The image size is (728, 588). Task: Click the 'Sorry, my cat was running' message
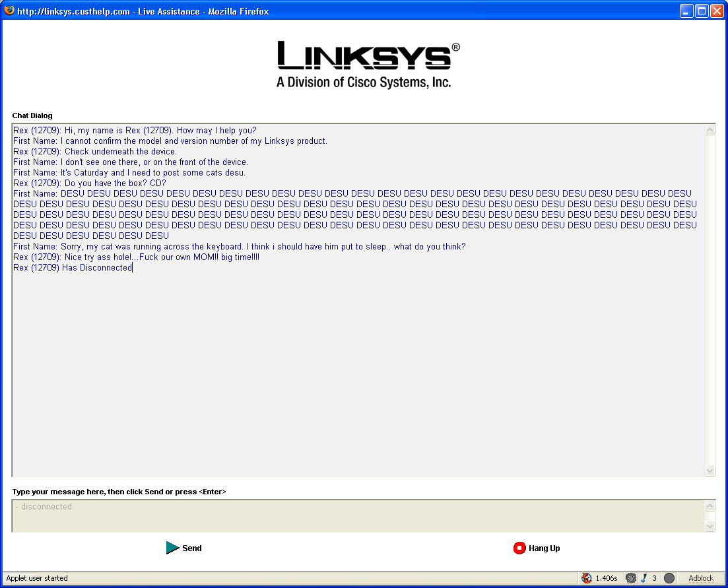pos(239,246)
